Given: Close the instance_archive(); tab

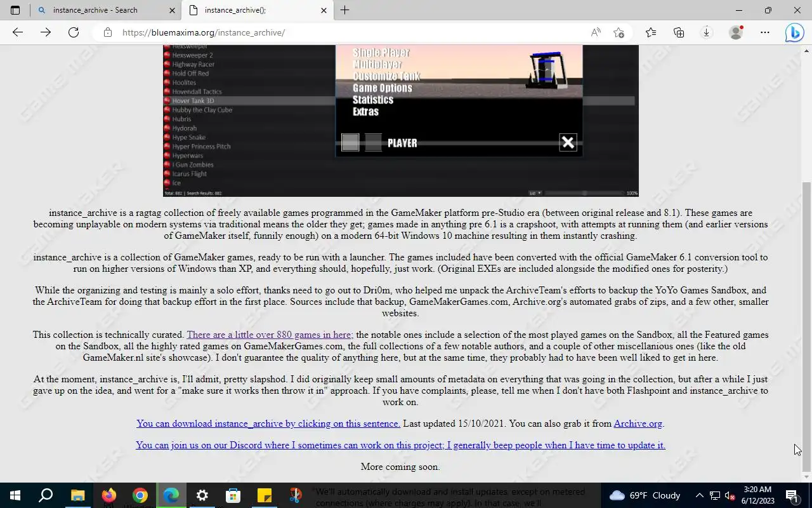Looking at the screenshot, I should pos(324,10).
